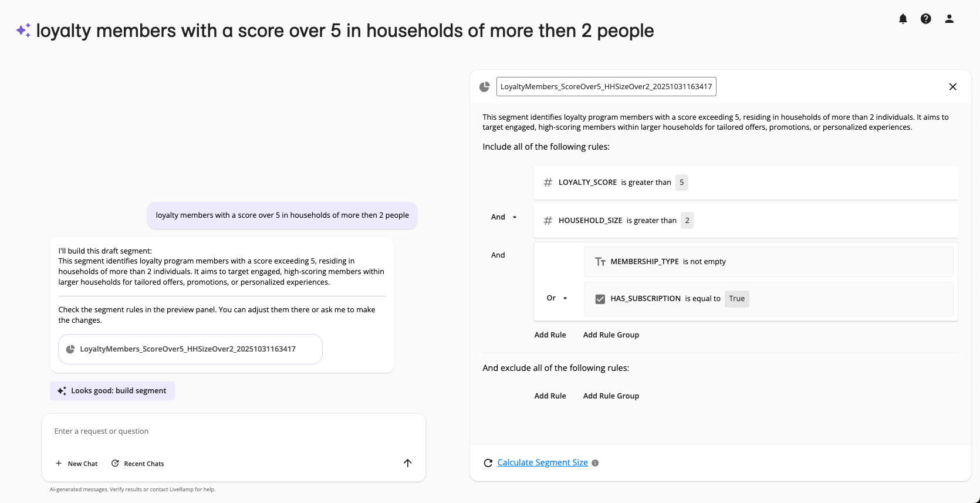Open the True value selector for HAS_SUBSCRIPTION

tap(736, 299)
